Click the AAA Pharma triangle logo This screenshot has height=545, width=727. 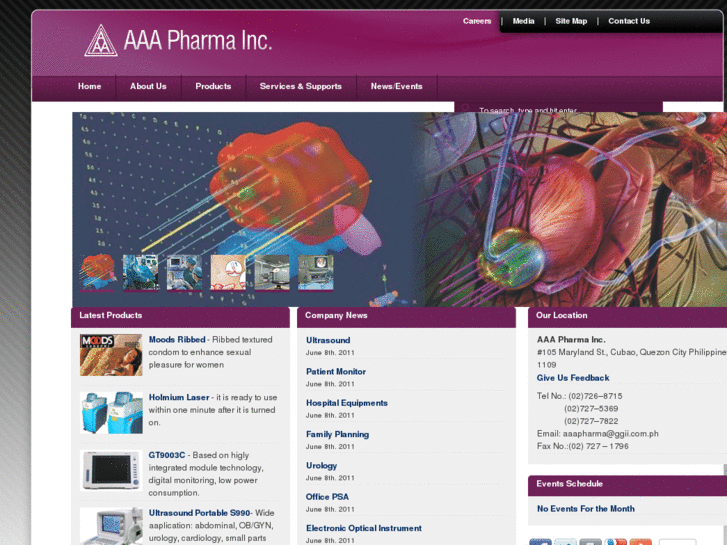pos(101,41)
